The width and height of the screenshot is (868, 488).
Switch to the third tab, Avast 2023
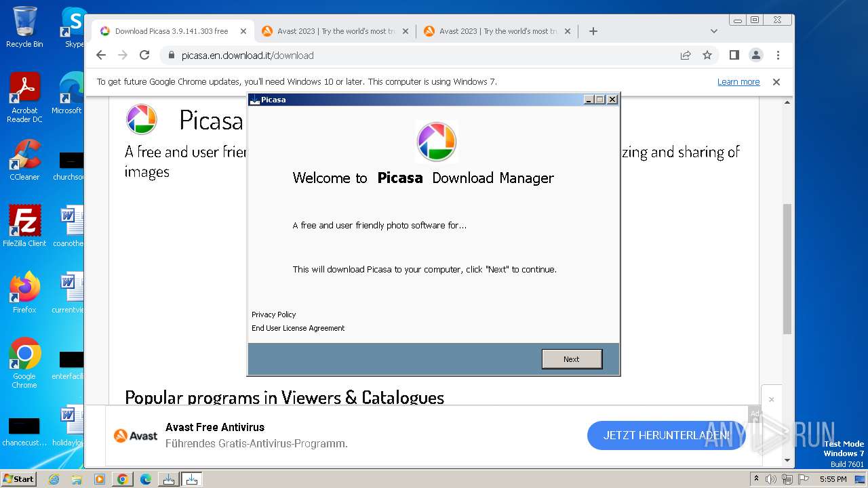pos(496,31)
